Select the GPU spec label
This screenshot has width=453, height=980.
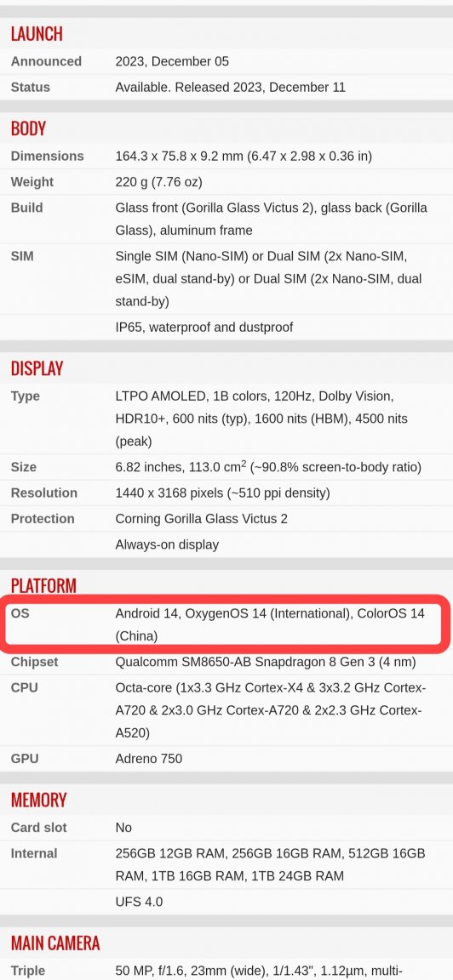25,758
